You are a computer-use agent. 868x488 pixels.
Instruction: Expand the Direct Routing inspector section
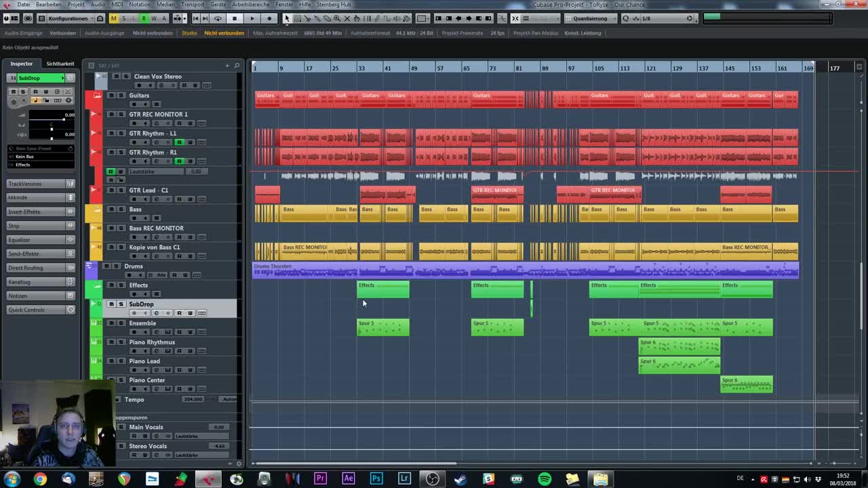pyautogui.click(x=41, y=268)
